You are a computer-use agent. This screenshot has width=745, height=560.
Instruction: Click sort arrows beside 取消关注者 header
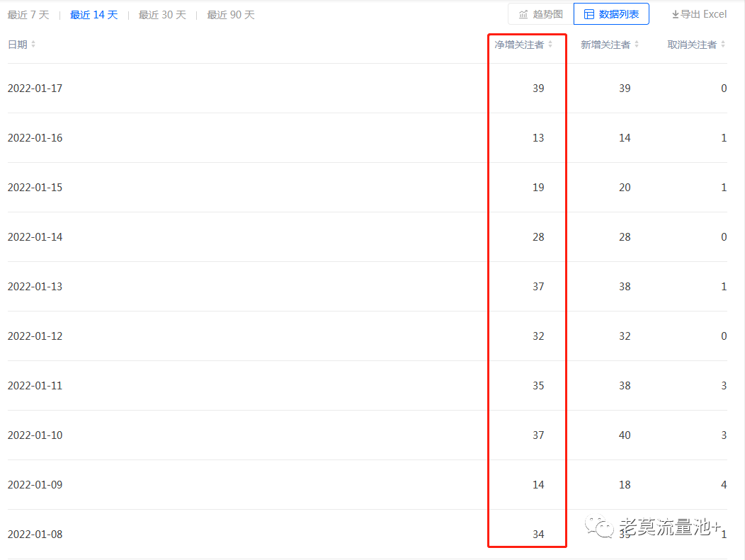coord(723,45)
